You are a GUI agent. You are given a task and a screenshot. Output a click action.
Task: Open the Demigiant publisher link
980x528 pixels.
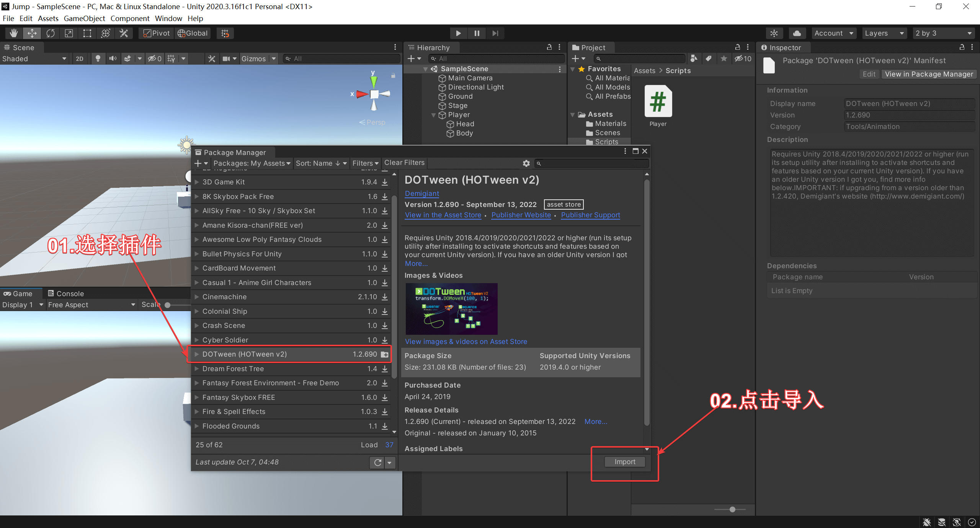(422, 193)
